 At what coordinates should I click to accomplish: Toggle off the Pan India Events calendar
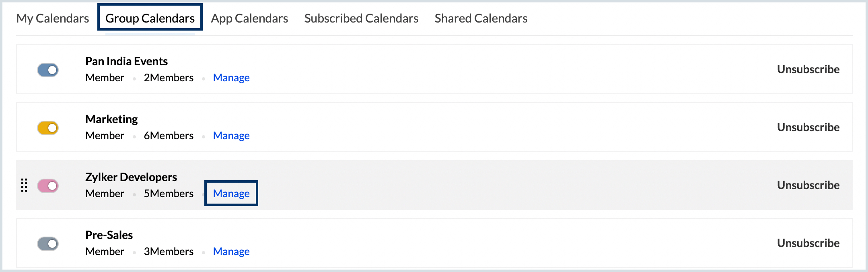(x=48, y=70)
